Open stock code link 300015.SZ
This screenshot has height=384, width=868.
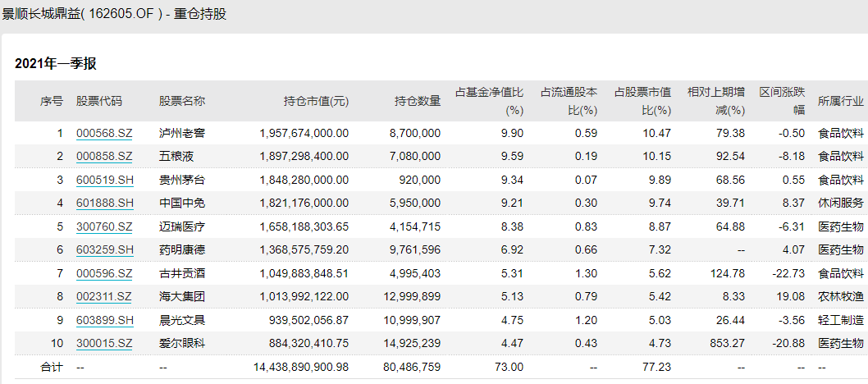pos(104,343)
